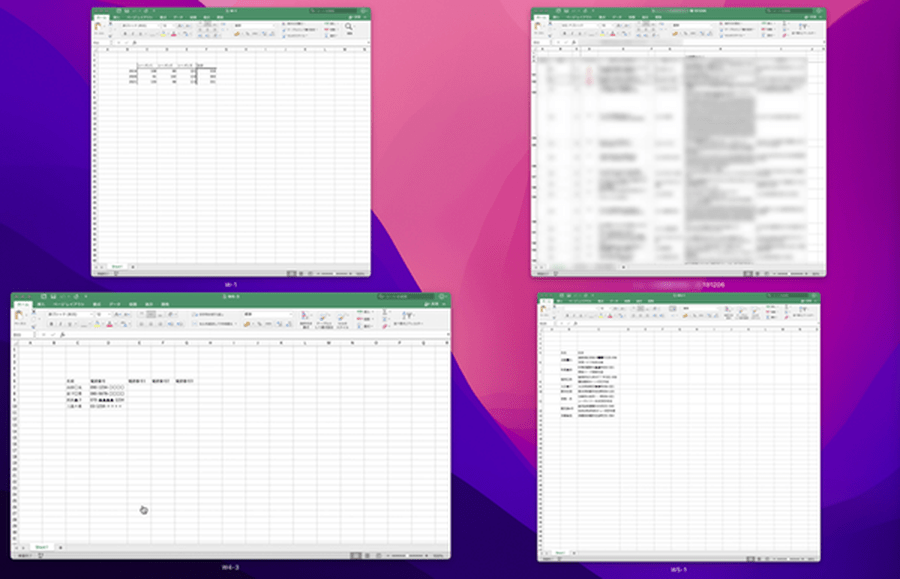Click the fx insert function icon in the phone-list window
900x579 pixels.
63,335
